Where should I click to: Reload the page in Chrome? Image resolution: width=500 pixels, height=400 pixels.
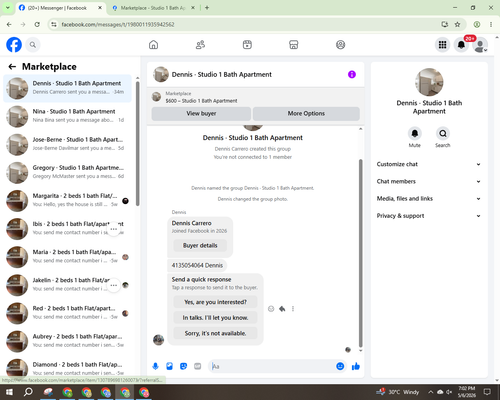(x=37, y=24)
